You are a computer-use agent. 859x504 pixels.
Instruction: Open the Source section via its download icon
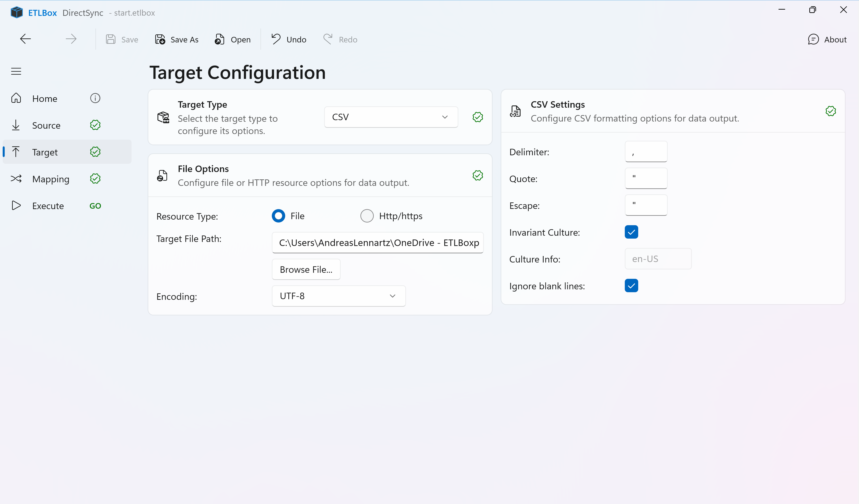16,125
